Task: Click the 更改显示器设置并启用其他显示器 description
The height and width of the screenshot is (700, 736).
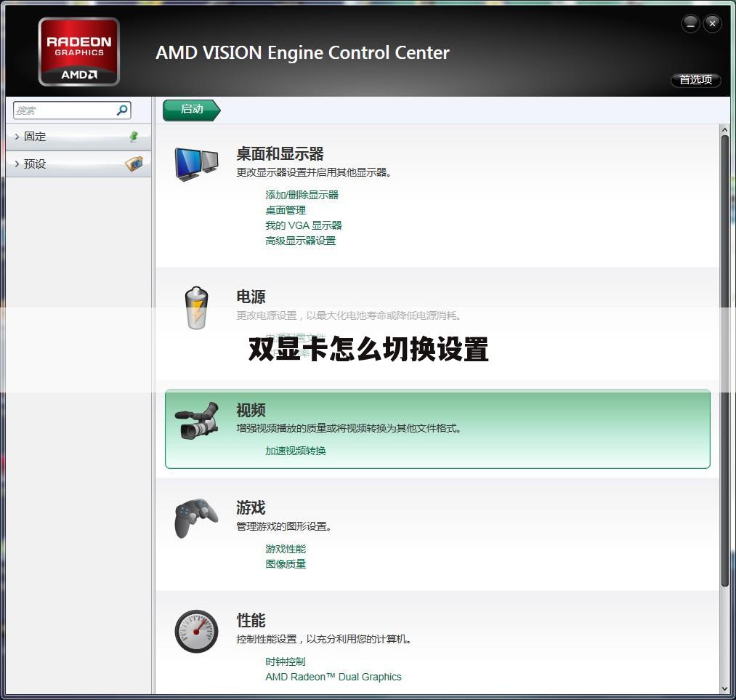Action: point(314,172)
